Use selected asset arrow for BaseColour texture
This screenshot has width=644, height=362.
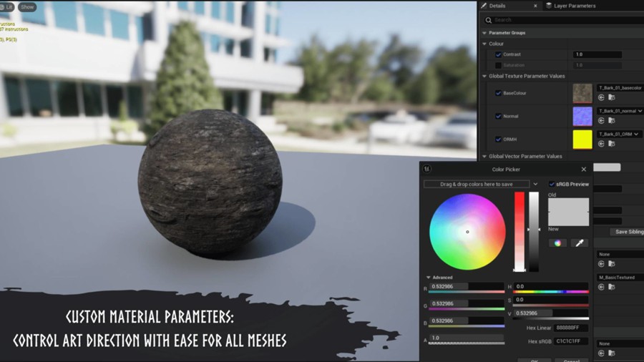click(601, 98)
